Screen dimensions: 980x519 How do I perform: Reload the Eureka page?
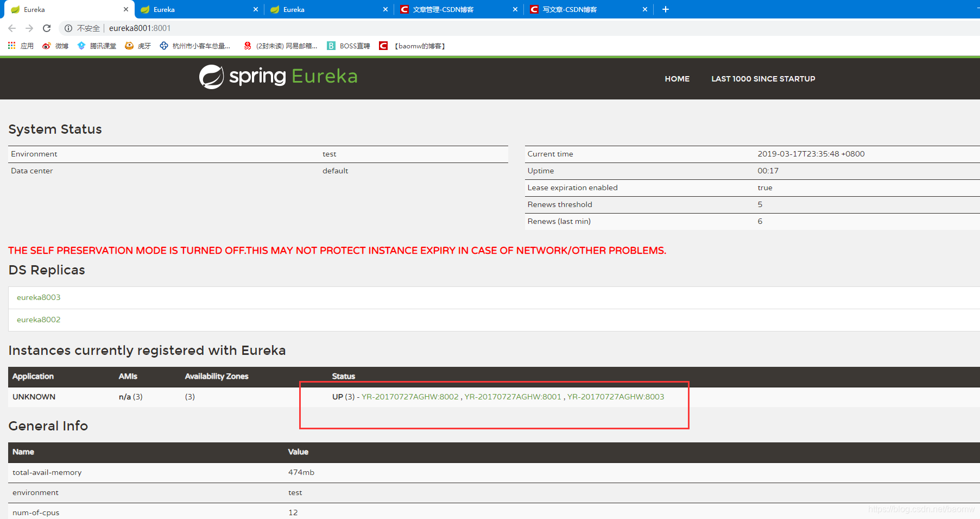(x=47, y=28)
